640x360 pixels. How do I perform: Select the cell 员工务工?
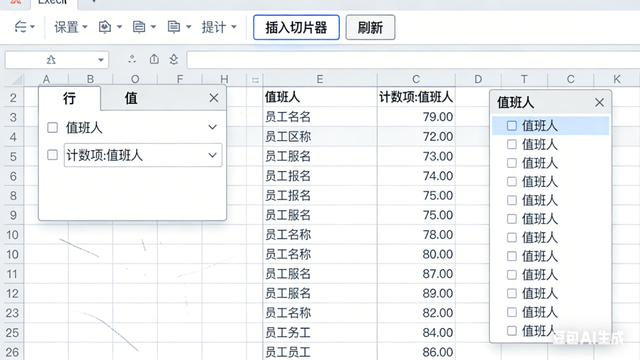coord(320,333)
